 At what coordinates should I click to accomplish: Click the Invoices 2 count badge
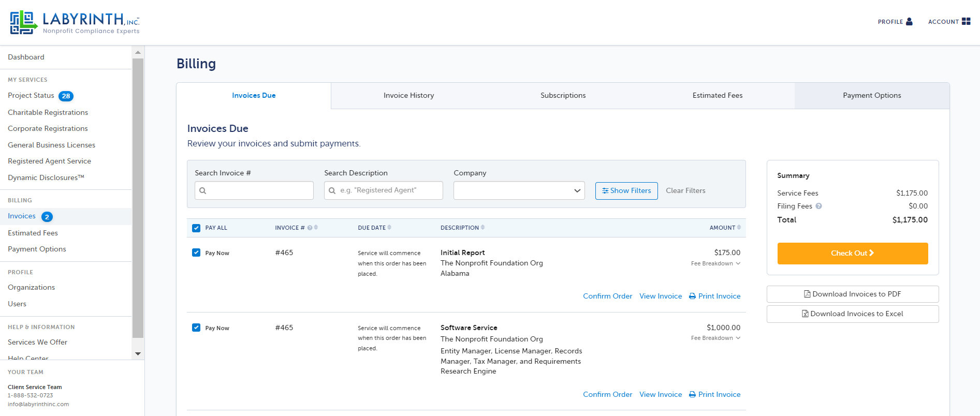(x=47, y=217)
